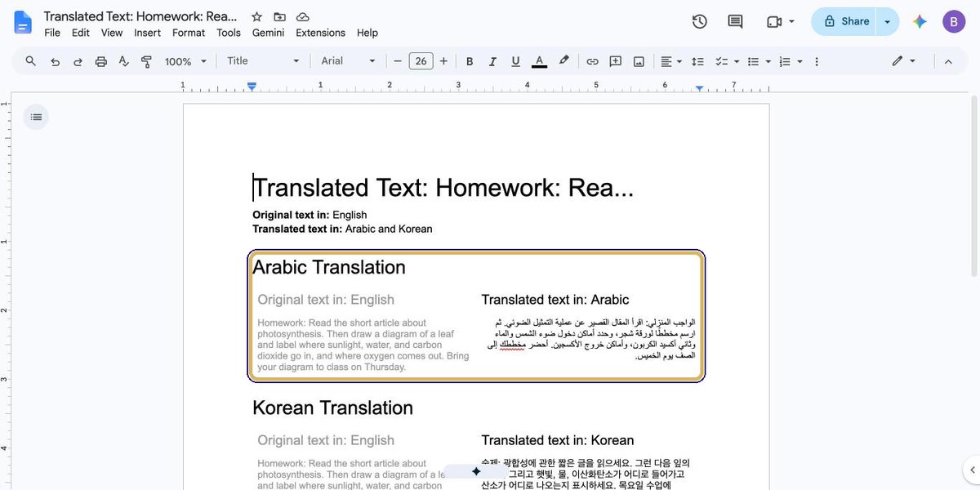Open the numbered list dropdown
This screenshot has height=490, width=980.
click(790, 61)
